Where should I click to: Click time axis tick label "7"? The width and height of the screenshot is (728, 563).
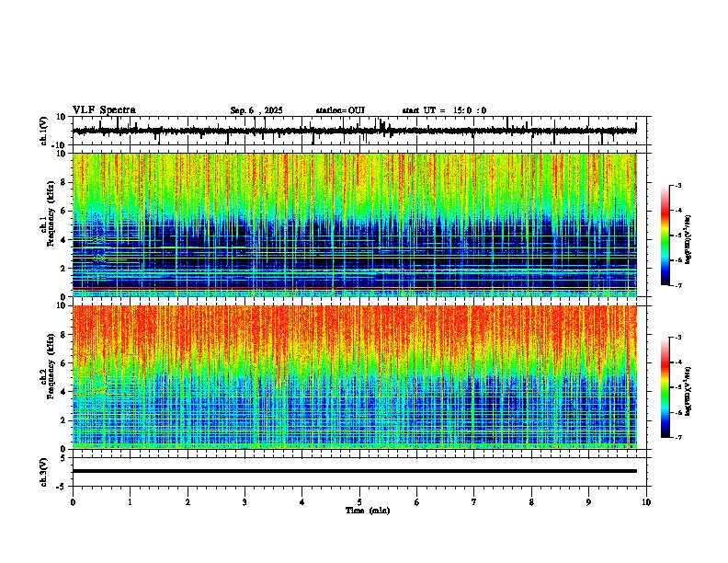pyautogui.click(x=474, y=502)
